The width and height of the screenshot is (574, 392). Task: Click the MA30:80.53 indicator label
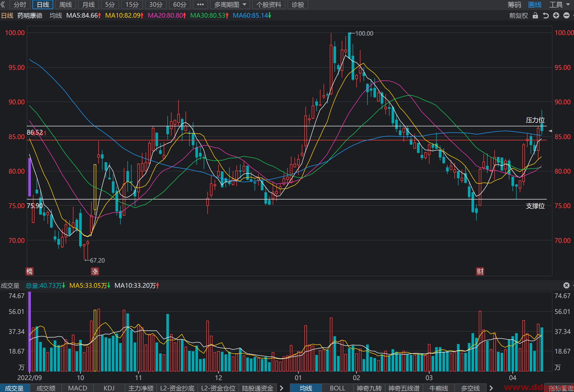[209, 16]
